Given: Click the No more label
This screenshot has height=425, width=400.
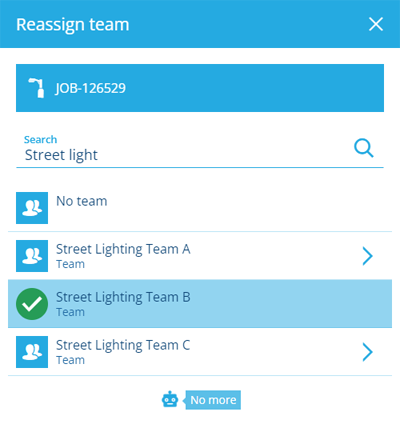Looking at the screenshot, I should [x=213, y=400].
